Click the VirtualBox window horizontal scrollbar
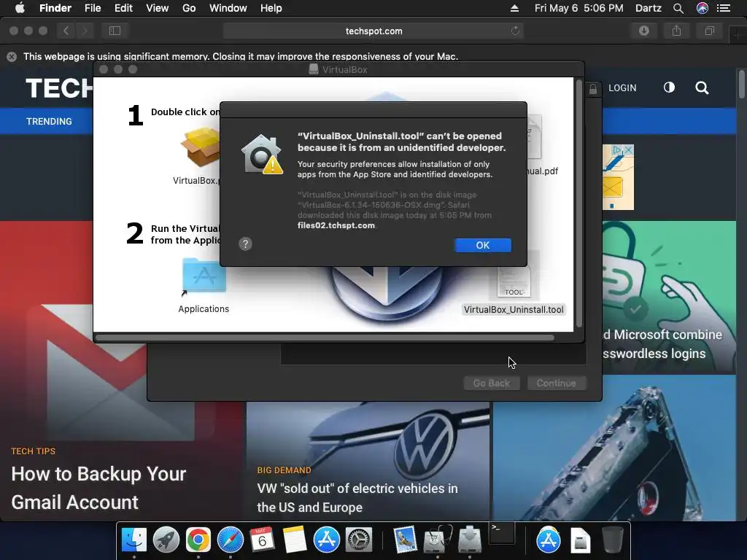This screenshot has width=747, height=560. (325, 338)
